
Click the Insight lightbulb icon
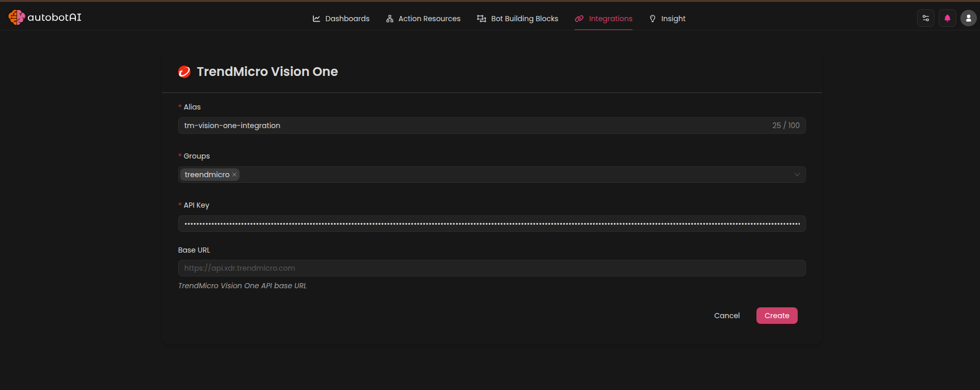(x=653, y=19)
